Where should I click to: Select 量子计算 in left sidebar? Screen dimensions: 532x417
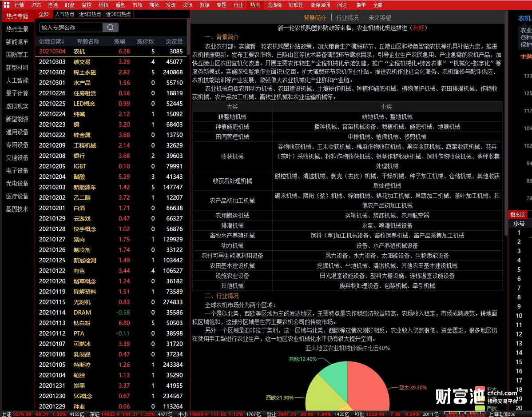[x=17, y=93]
